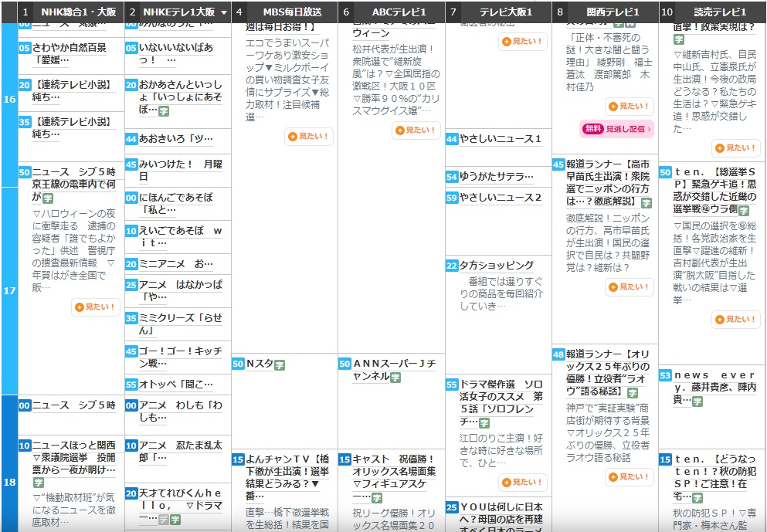Click the 字 icon on 報道ランナー オリックス title

(x=633, y=393)
